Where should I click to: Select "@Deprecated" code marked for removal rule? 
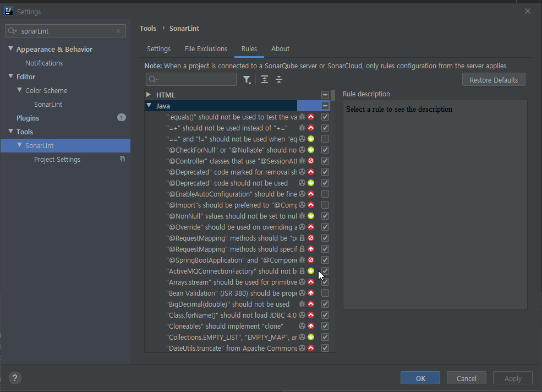click(x=232, y=172)
